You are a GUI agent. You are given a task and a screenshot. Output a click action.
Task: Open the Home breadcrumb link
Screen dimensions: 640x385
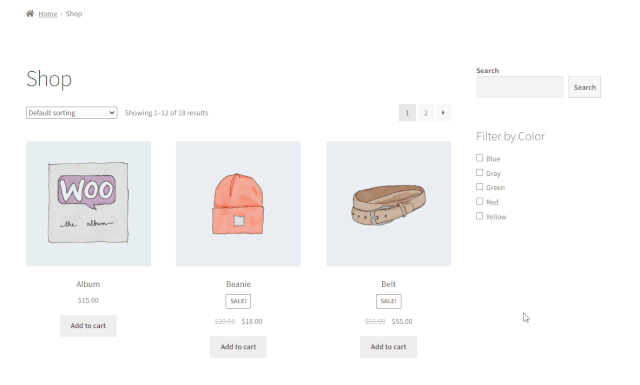(x=48, y=14)
